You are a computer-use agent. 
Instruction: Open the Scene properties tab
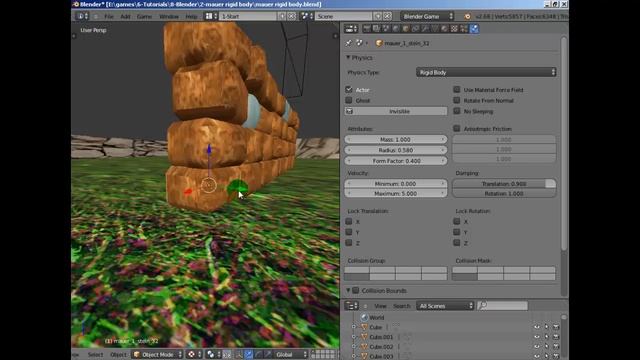(x=386, y=29)
